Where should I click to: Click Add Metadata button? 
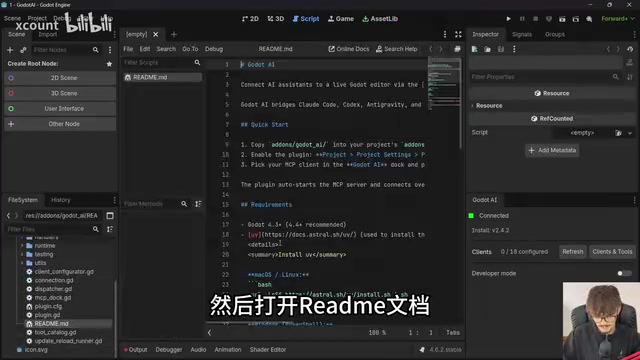pyautogui.click(x=552, y=150)
